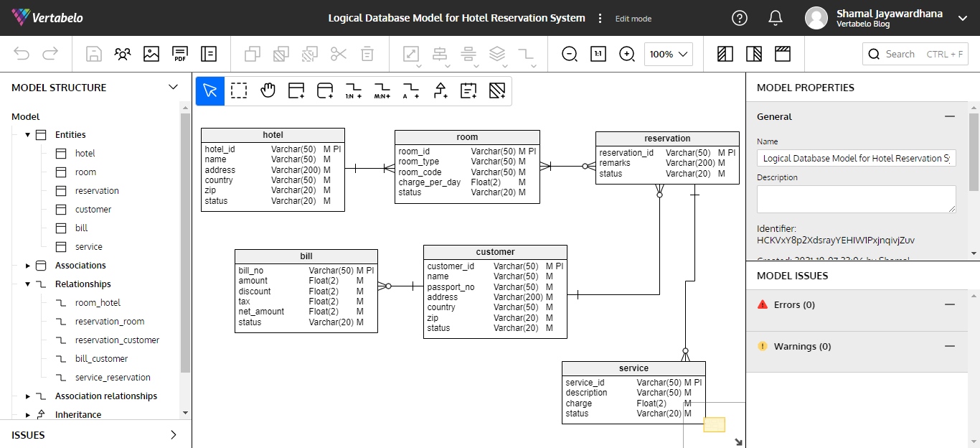Click the Redo arrow icon
Viewport: 980px width, 448px height.
[50, 54]
